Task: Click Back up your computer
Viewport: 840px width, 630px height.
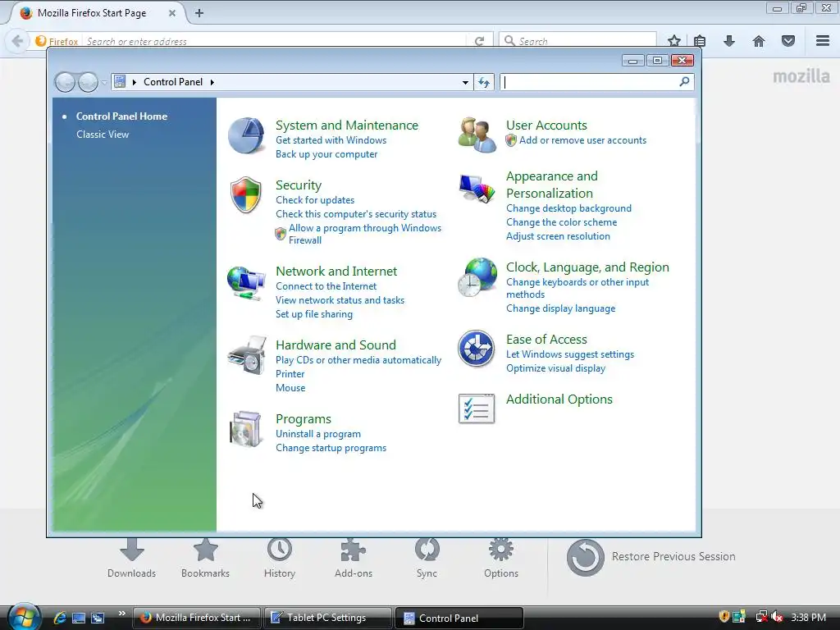Action: [326, 154]
